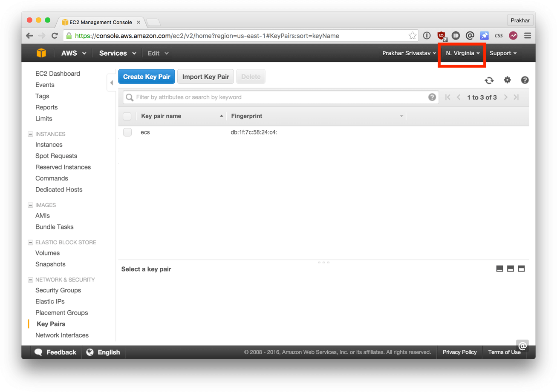Viewport: 557px width, 392px height.
Task: Click the Create Key Pair button
Action: click(x=147, y=77)
